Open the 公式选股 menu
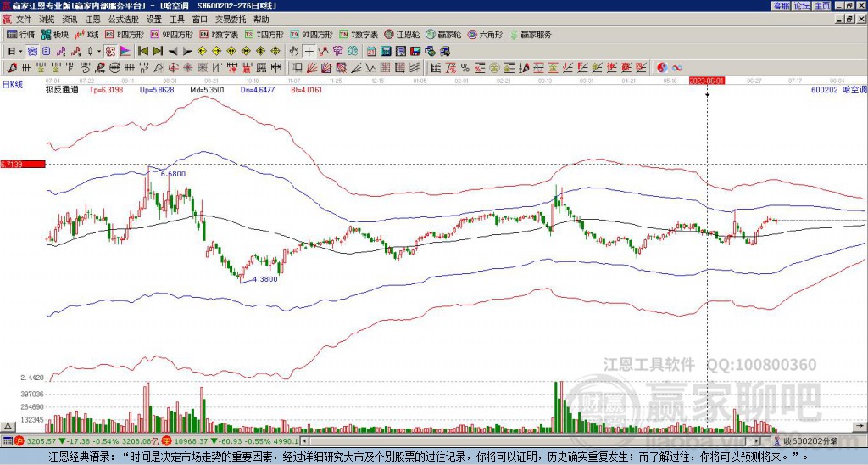 point(124,20)
